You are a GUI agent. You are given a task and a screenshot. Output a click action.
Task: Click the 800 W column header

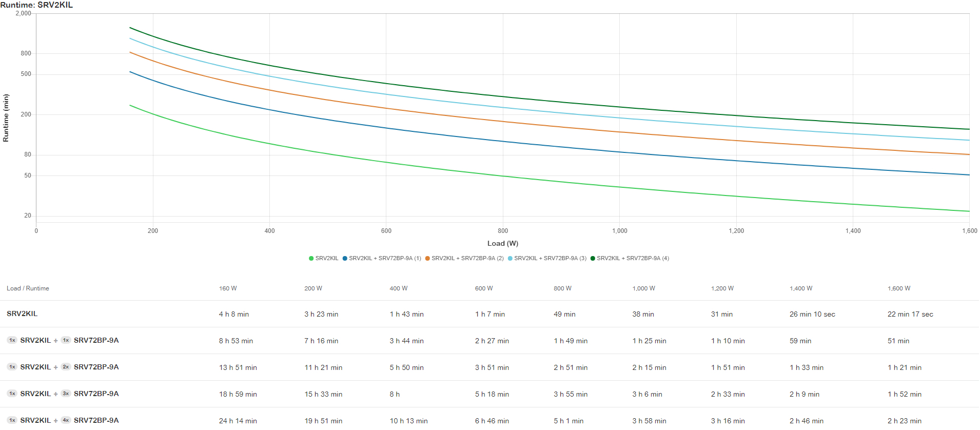562,288
